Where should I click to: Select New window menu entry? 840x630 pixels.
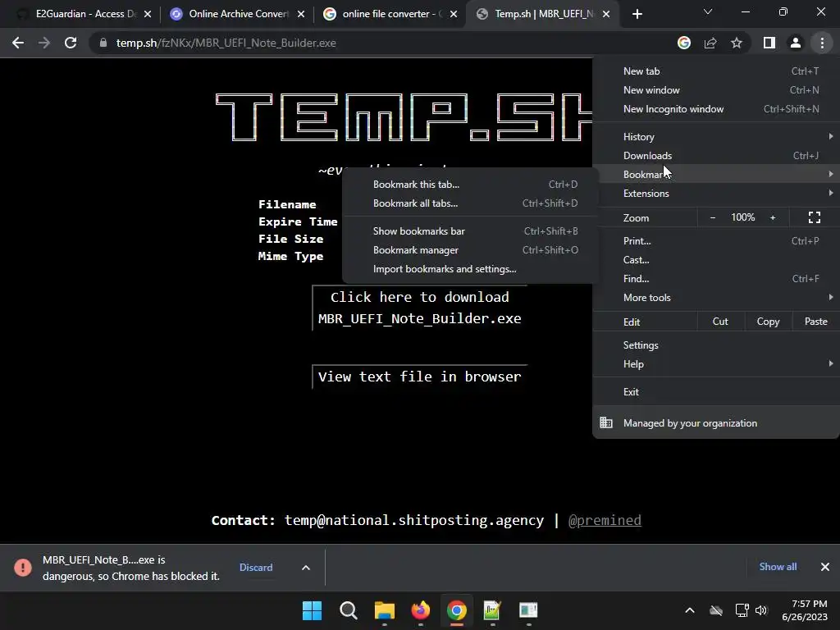tap(715, 90)
